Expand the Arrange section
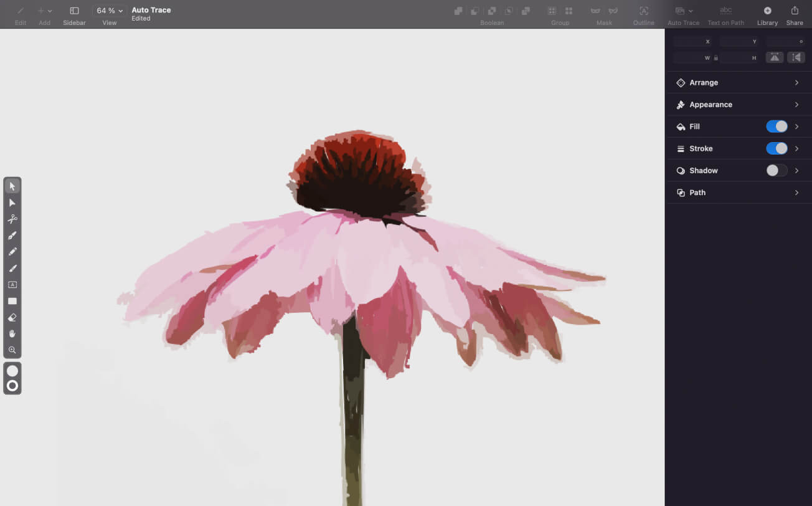Screen dimensions: 812x506 (738, 83)
